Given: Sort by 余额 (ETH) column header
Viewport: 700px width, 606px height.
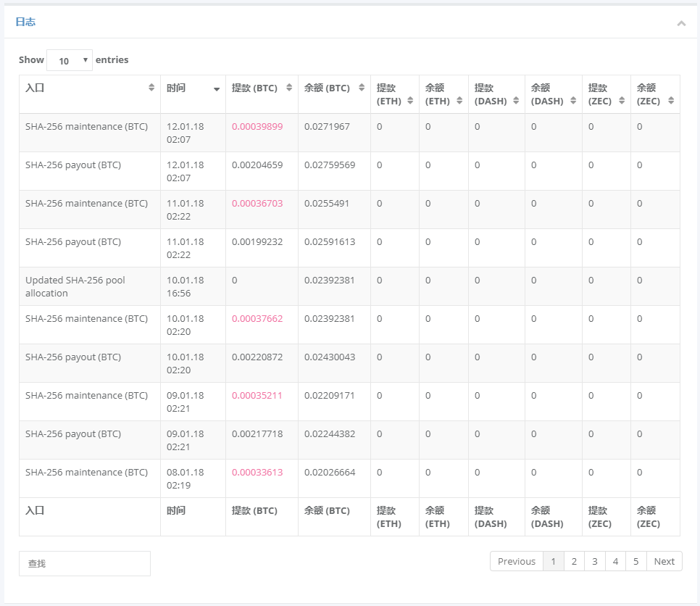Looking at the screenshot, I should (443, 94).
